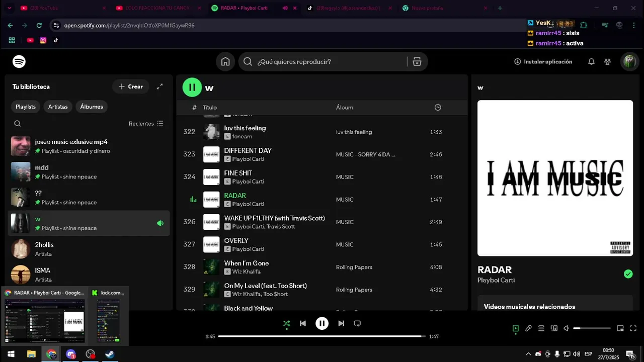Open the user profile avatar
The width and height of the screenshot is (644, 362).
pos(629,62)
